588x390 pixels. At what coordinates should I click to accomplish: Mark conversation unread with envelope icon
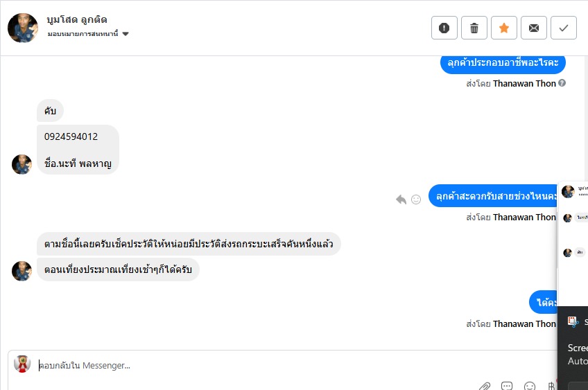pyautogui.click(x=534, y=28)
